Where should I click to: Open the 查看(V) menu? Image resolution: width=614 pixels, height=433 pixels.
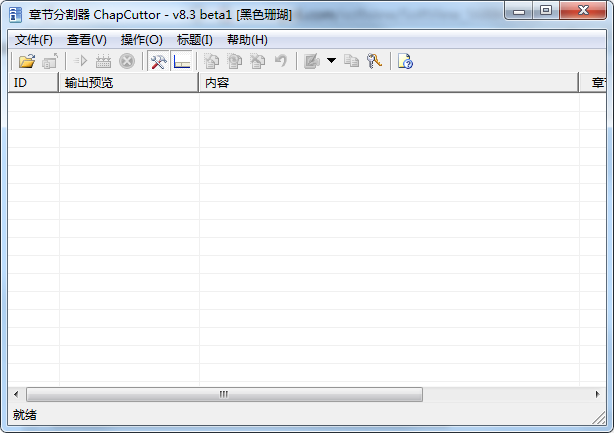87,40
